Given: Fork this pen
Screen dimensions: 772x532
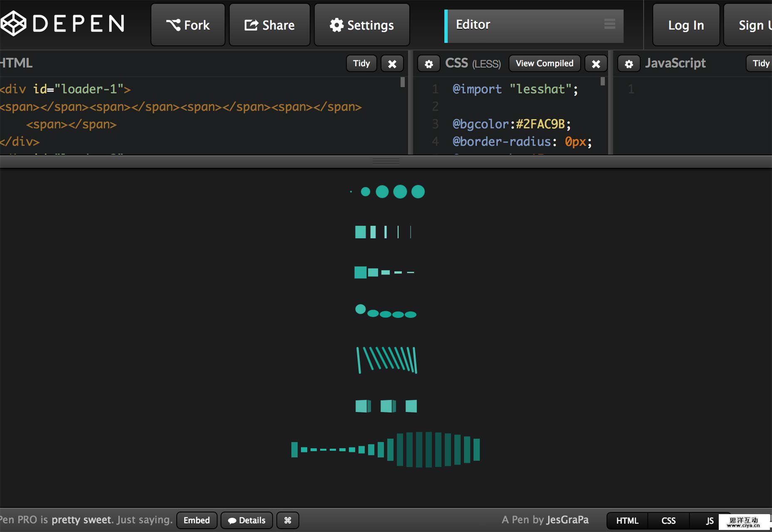Looking at the screenshot, I should tap(188, 25).
